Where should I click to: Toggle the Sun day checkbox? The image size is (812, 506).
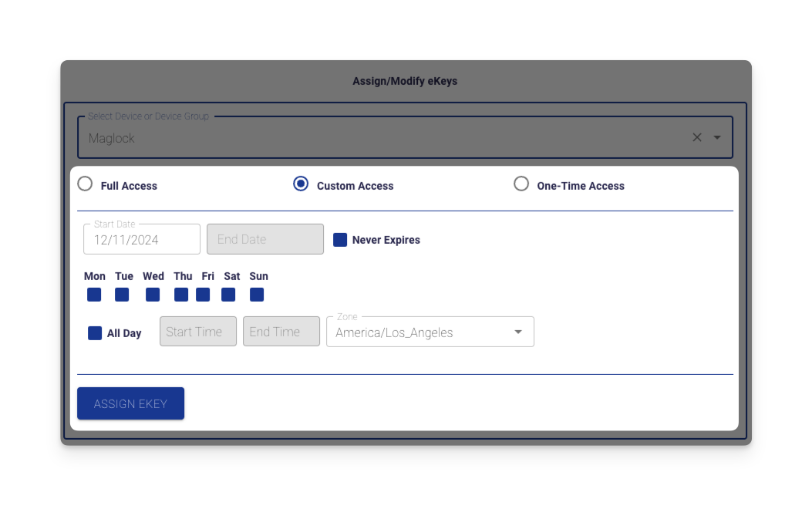(257, 295)
